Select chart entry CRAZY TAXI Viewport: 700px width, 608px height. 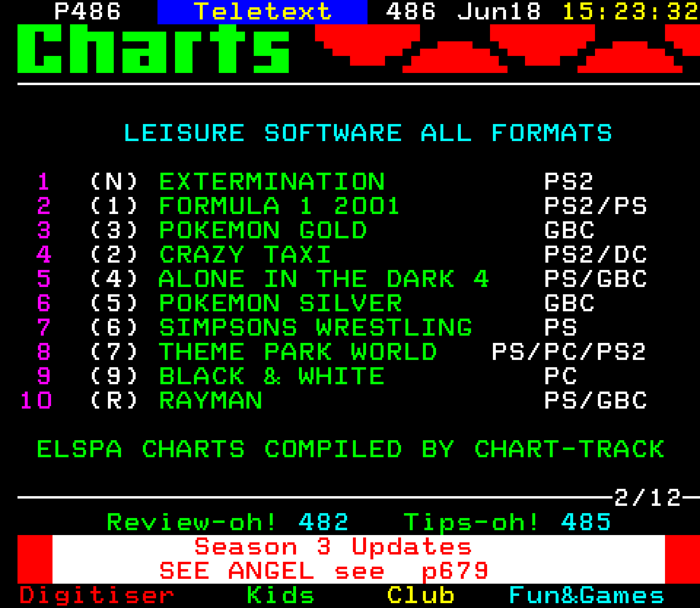245,254
